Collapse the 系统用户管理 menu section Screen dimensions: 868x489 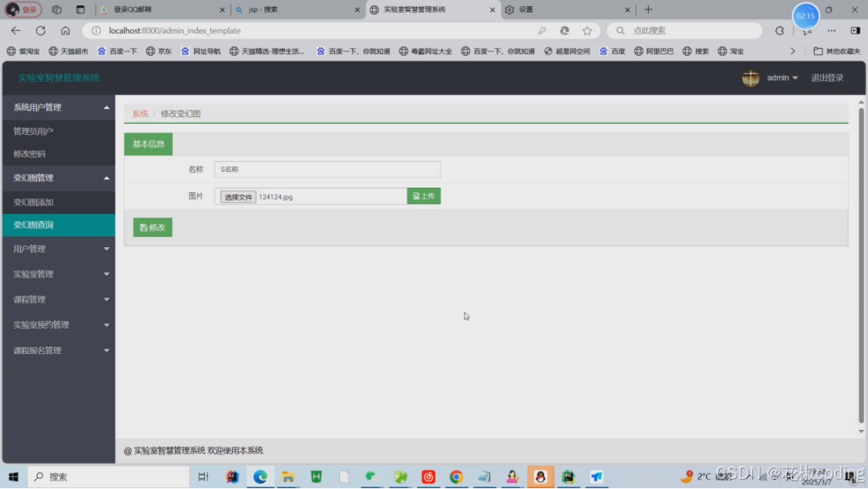59,108
